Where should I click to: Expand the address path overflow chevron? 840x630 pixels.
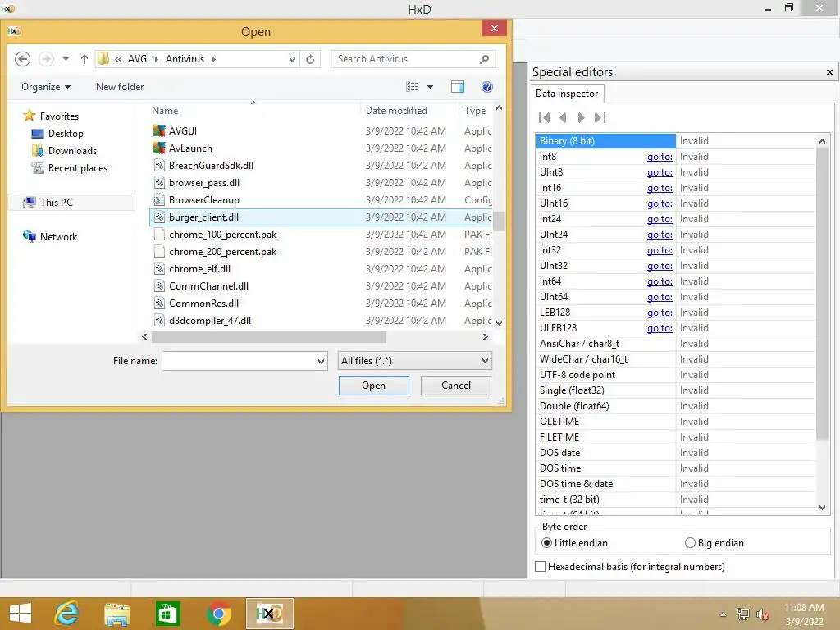(x=118, y=59)
